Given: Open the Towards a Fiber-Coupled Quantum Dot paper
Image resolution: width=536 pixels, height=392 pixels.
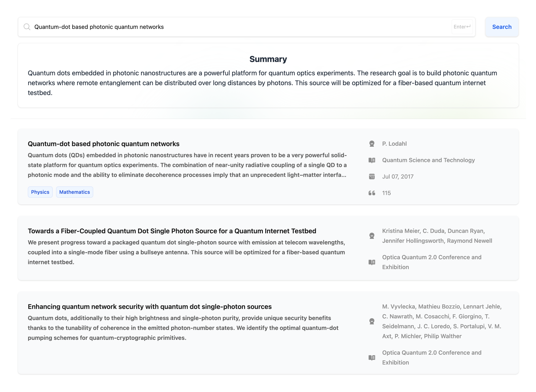Looking at the screenshot, I should click(x=172, y=231).
